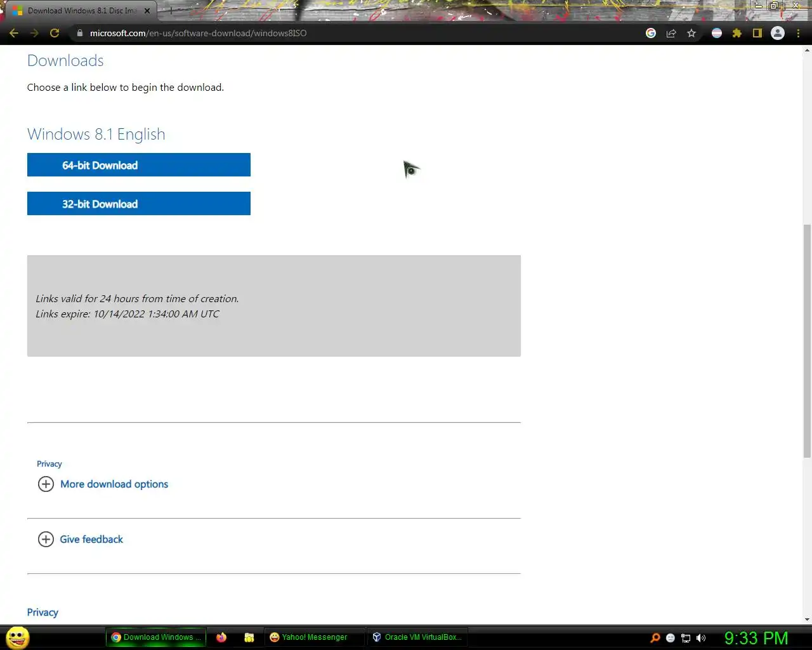812x650 pixels.
Task: Click the Google icon in address bar
Action: (651, 33)
